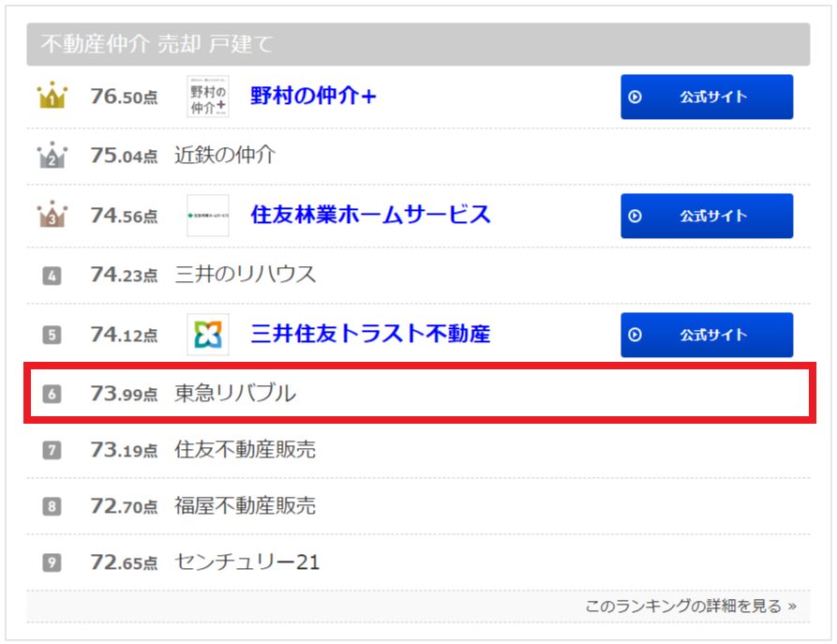Click the 72.65点 score
Viewport: 837px width, 644px height.
coord(124,562)
